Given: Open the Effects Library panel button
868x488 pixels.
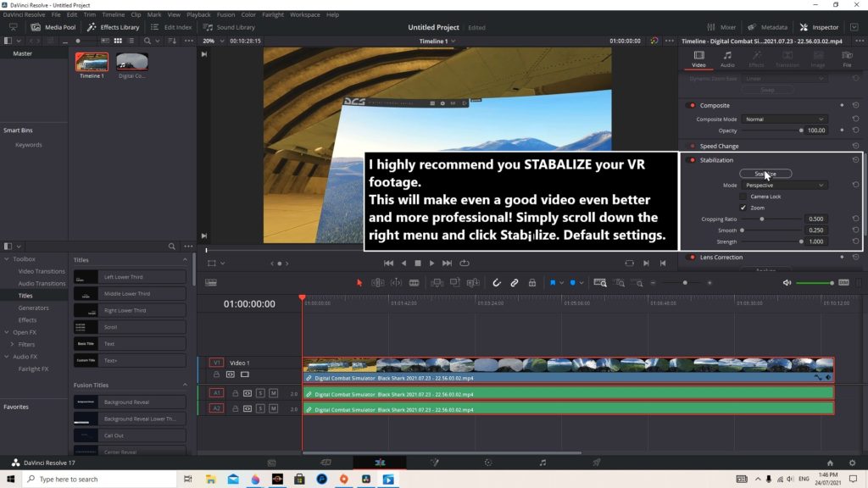Looking at the screenshot, I should pos(114,27).
